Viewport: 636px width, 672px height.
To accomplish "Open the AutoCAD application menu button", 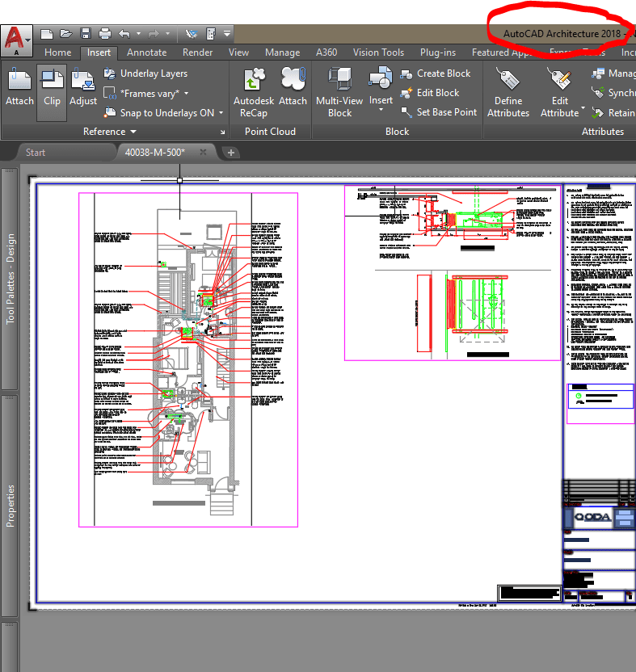I will pos(16,40).
